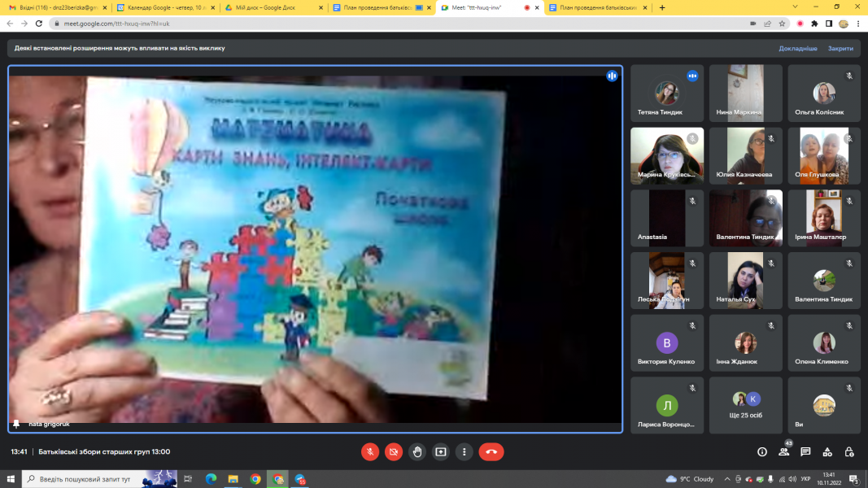
Task: Turn on the camera in the call controls
Action: tap(394, 451)
